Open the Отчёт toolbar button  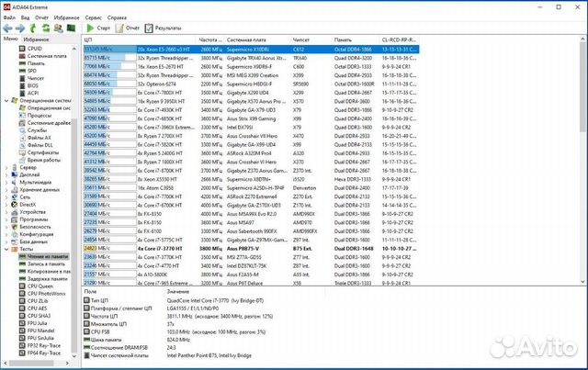128,28
